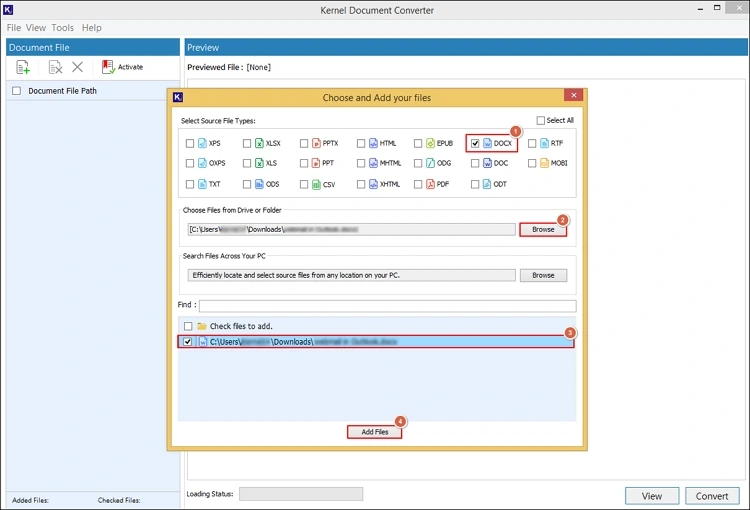The height and width of the screenshot is (510, 750).
Task: Click the PDF file type icon
Action: pos(431,184)
